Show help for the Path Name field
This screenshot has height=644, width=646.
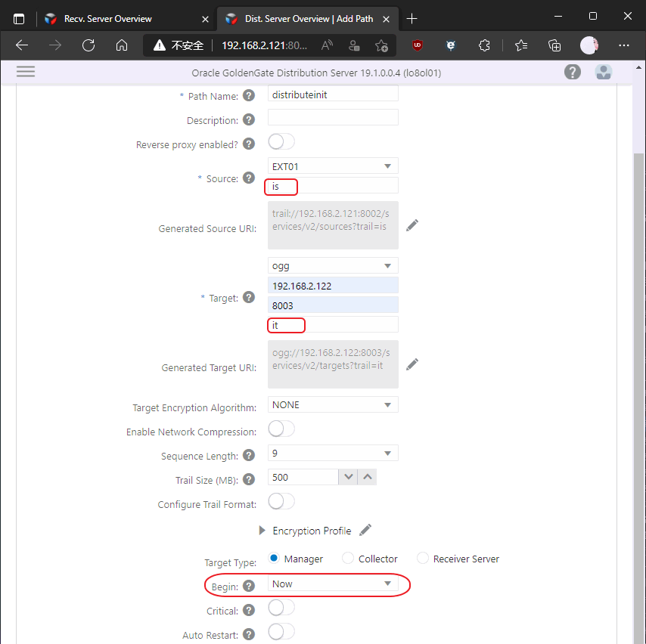[x=250, y=96]
